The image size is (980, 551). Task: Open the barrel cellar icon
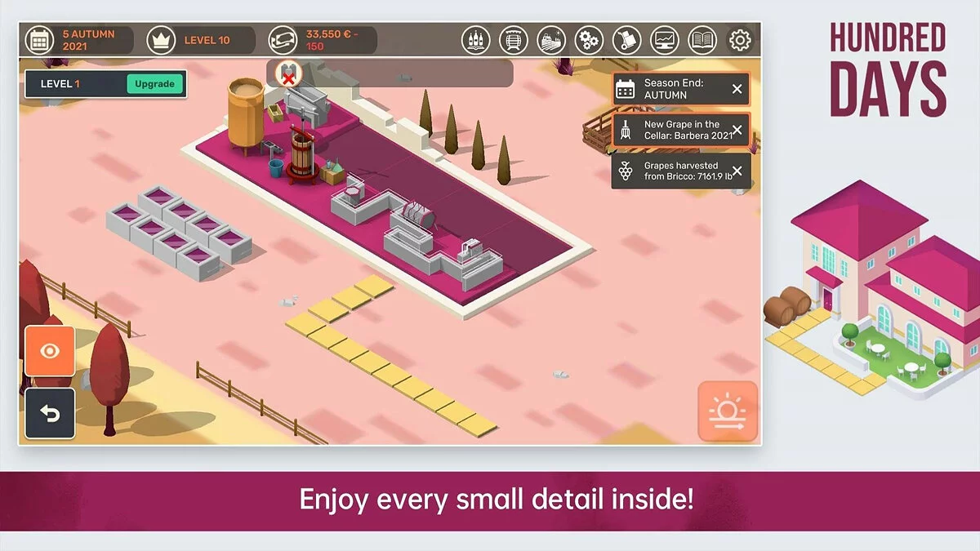[x=514, y=39]
